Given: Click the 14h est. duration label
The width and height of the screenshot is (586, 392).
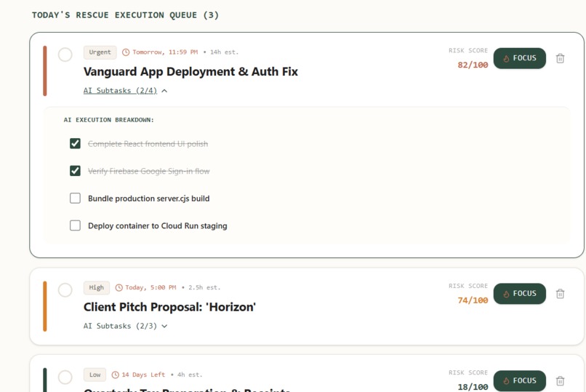Looking at the screenshot, I should [224, 52].
